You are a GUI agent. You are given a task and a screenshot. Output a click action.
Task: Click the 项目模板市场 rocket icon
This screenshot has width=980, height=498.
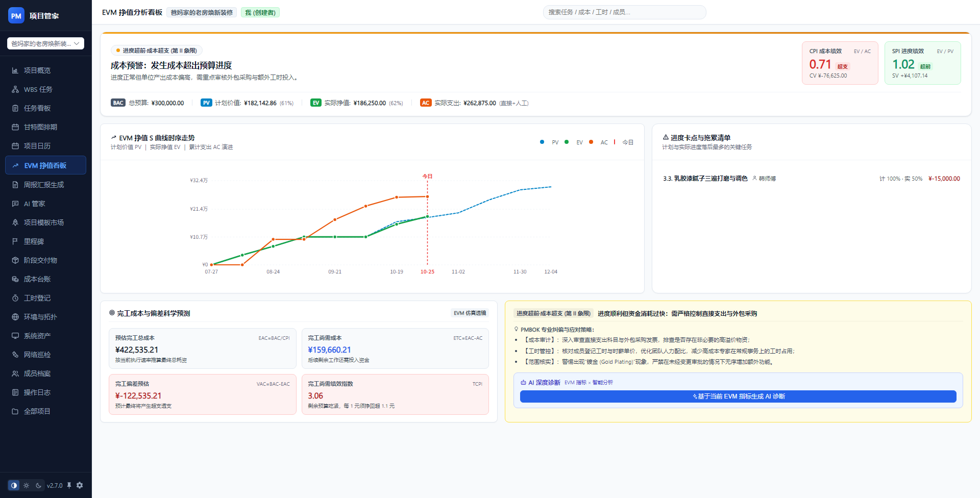pyautogui.click(x=15, y=222)
